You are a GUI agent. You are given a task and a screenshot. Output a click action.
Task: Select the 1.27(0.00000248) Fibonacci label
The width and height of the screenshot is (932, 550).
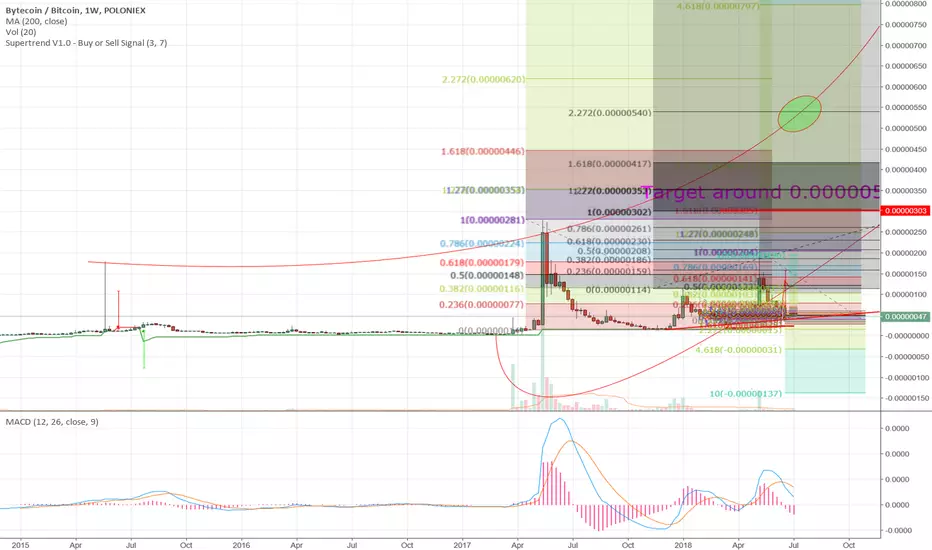(x=719, y=234)
